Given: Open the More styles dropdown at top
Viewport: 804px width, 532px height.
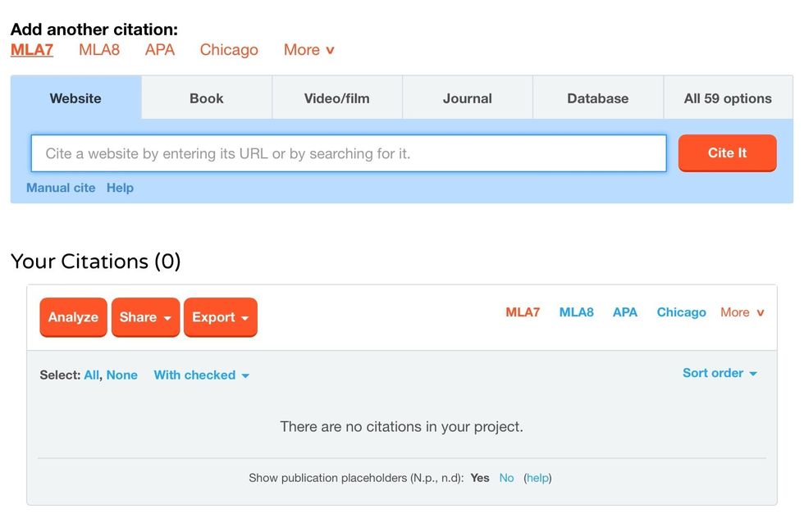Looking at the screenshot, I should click(x=308, y=50).
